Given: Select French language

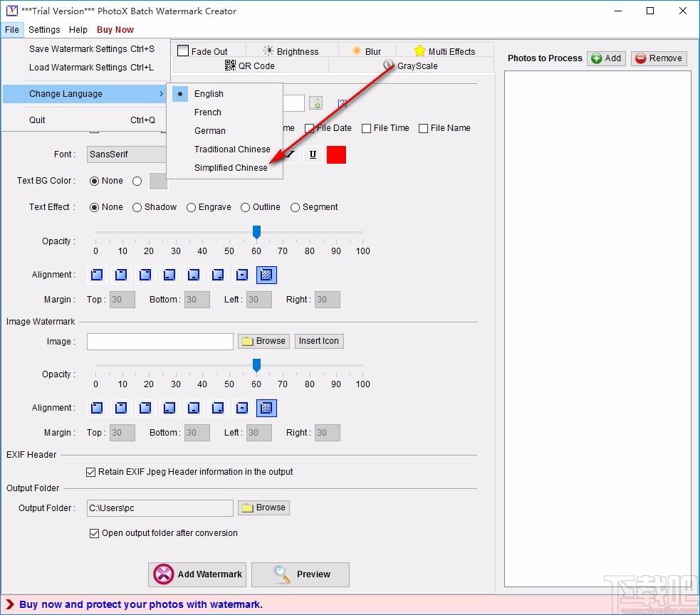Looking at the screenshot, I should 224,112.
